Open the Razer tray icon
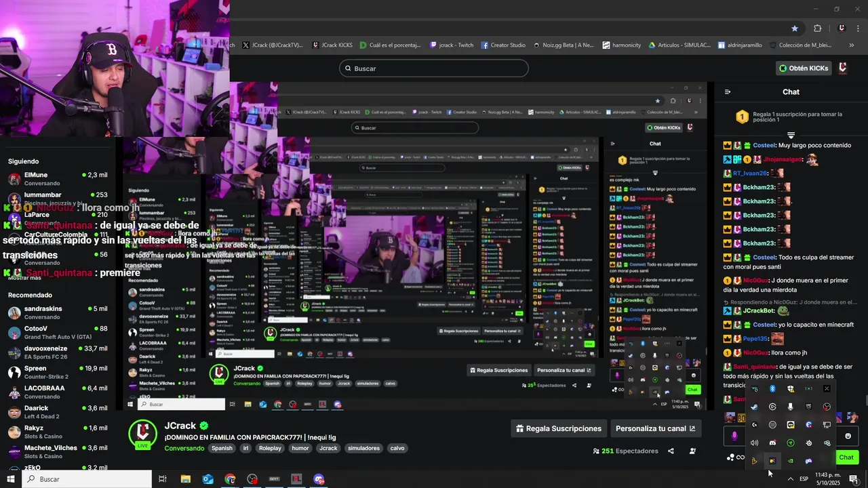This screenshot has width=868, height=488. (791, 443)
